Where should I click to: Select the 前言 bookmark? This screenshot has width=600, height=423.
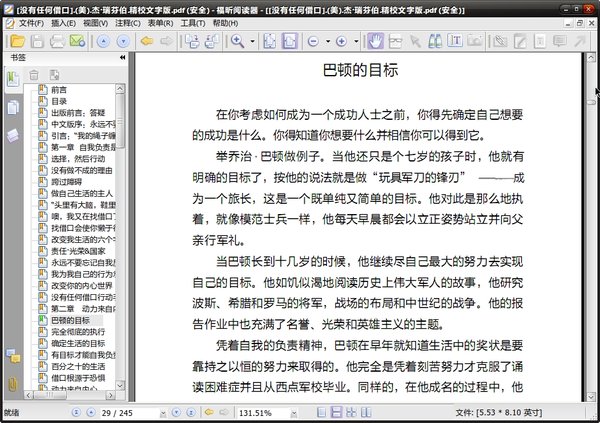[x=59, y=90]
